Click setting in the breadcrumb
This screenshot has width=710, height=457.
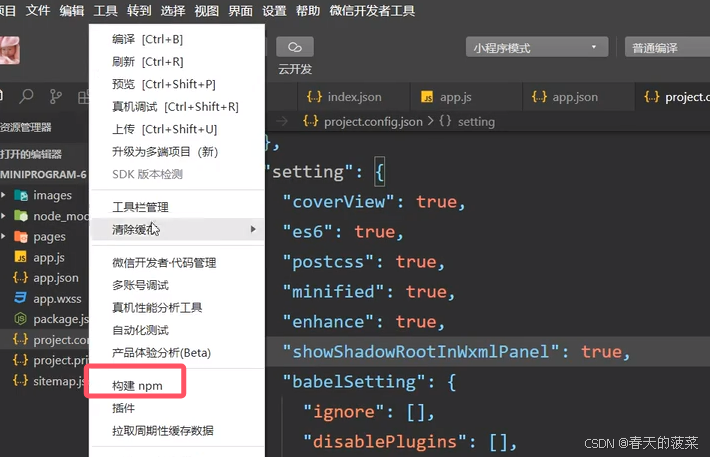[x=476, y=122]
